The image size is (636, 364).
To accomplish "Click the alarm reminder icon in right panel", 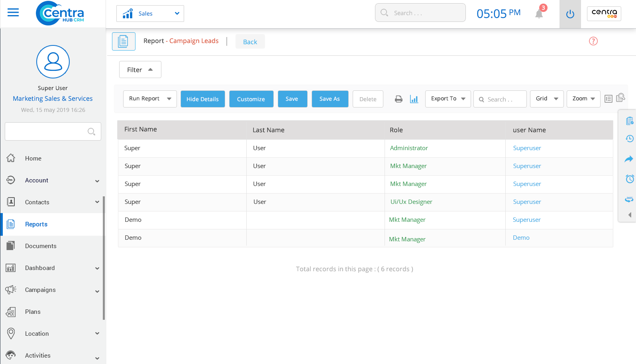I will click(630, 179).
